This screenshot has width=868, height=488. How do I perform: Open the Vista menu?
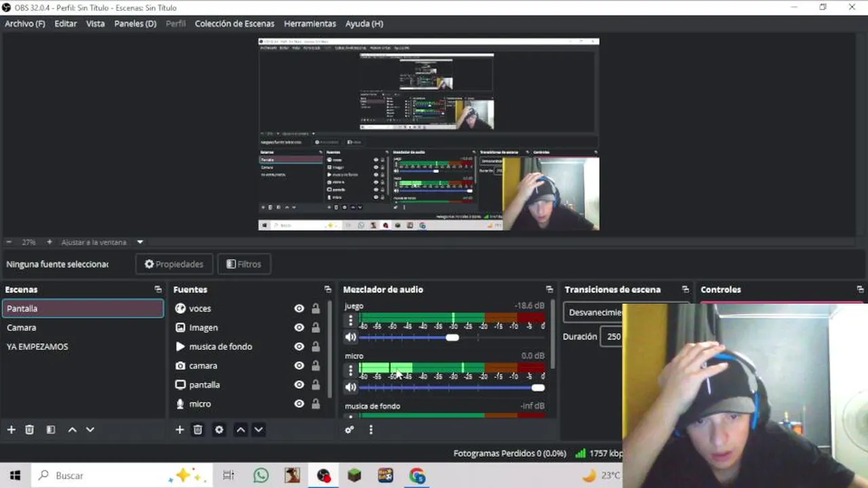pos(96,24)
